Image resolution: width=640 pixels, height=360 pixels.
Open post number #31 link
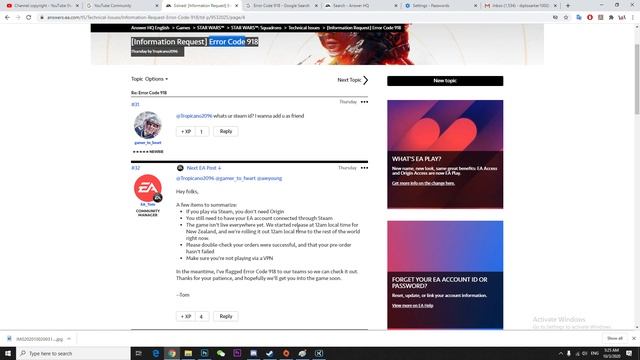point(135,104)
